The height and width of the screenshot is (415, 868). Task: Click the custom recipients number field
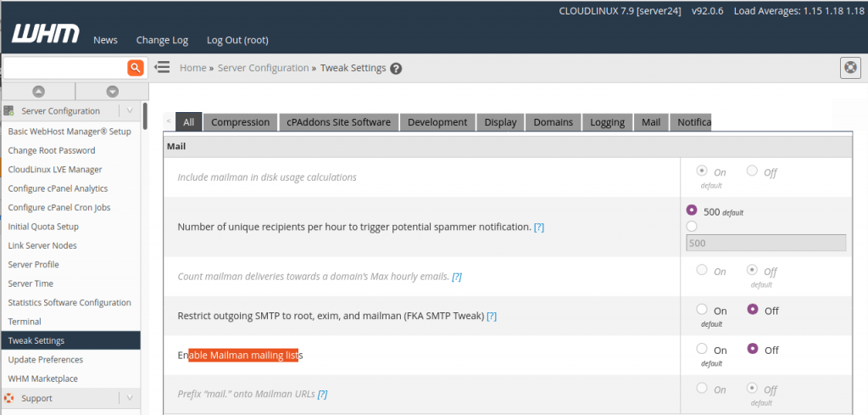766,244
